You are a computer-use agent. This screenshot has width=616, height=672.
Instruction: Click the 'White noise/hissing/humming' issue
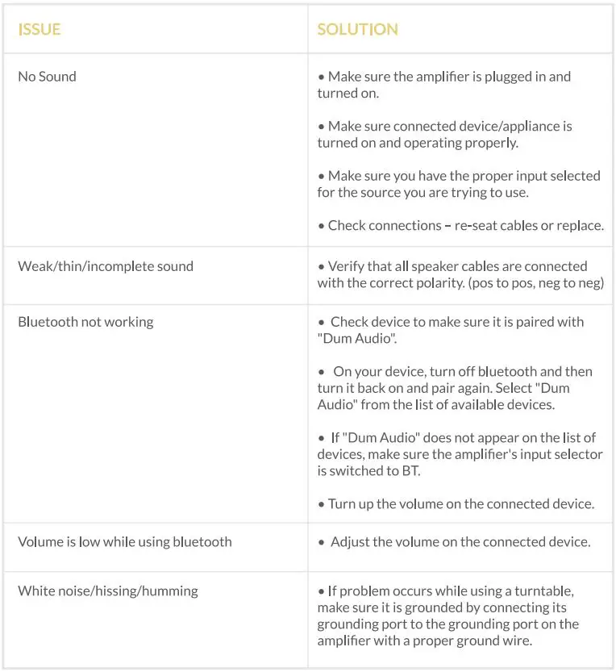tap(108, 591)
